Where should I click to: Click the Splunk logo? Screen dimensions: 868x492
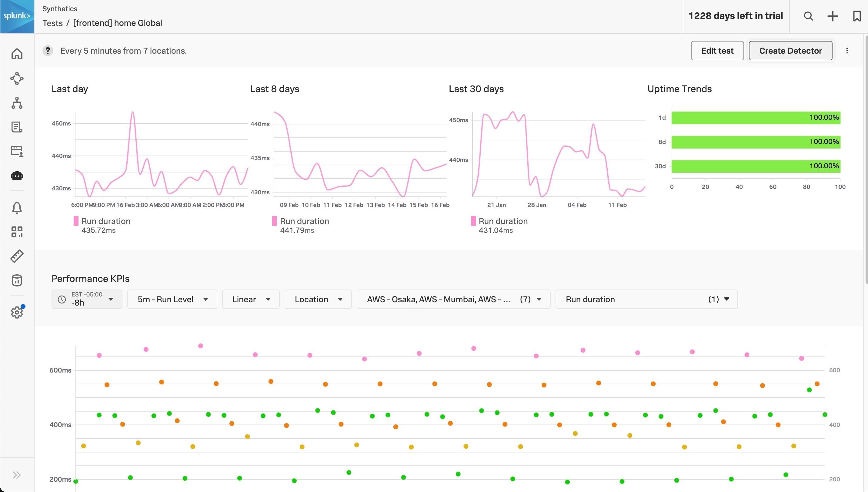click(x=17, y=16)
